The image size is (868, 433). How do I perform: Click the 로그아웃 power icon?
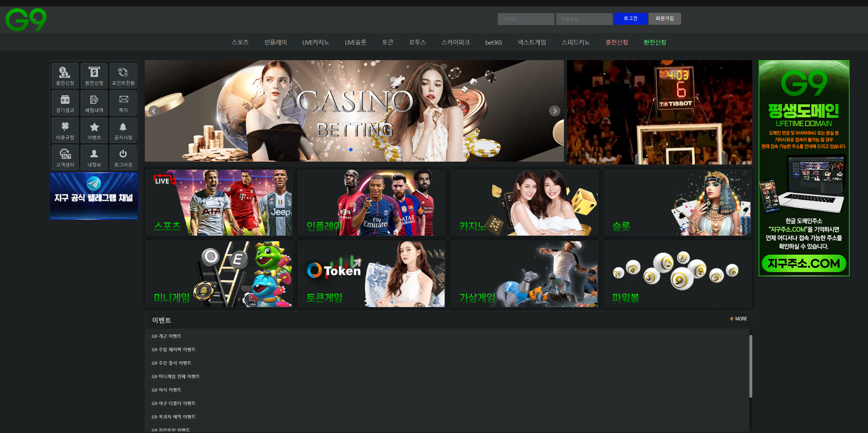click(123, 157)
